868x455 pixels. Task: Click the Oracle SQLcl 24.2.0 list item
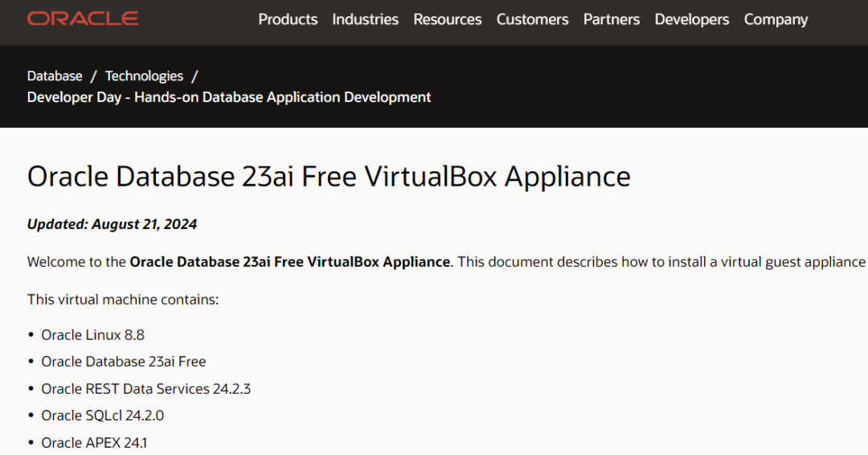click(x=102, y=416)
